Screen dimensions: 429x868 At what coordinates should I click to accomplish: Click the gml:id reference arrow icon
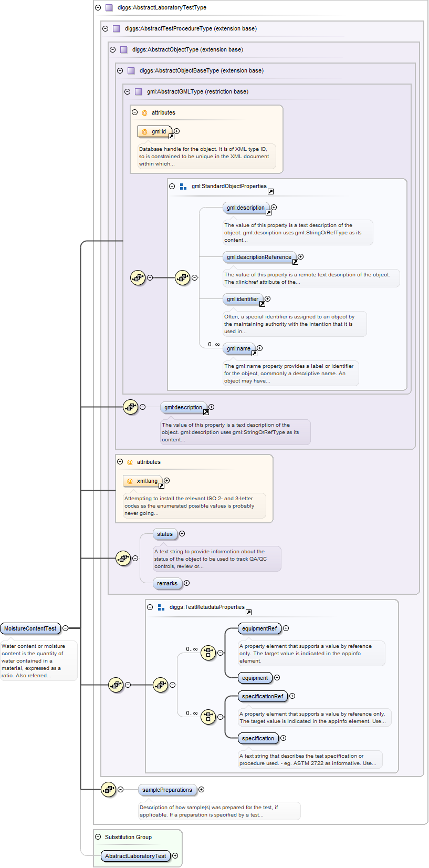[171, 136]
